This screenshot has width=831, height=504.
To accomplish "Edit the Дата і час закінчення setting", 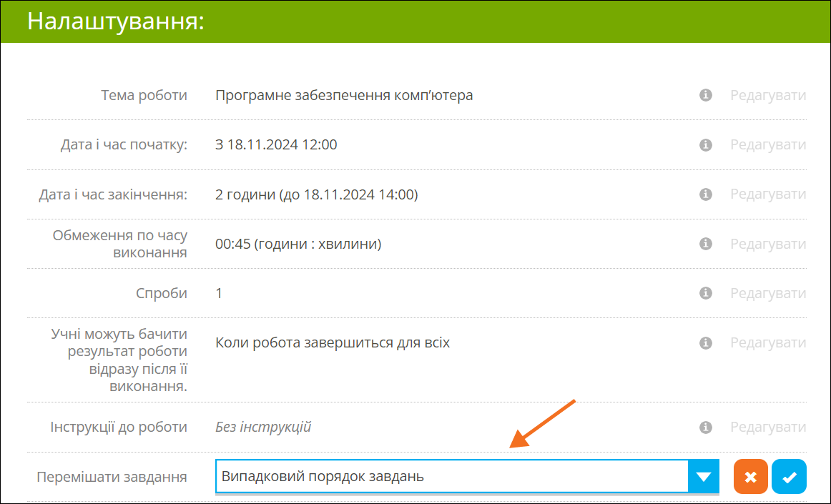I will (767, 194).
